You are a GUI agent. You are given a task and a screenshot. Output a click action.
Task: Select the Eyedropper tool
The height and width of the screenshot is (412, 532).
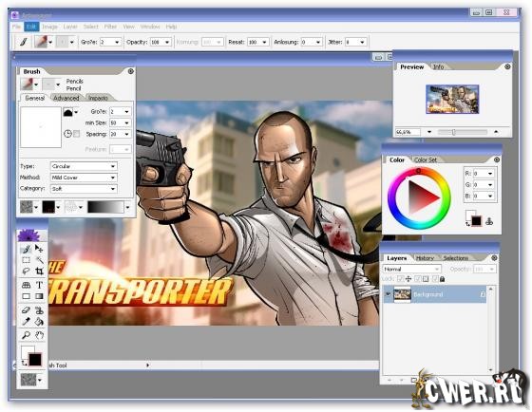pos(26,322)
